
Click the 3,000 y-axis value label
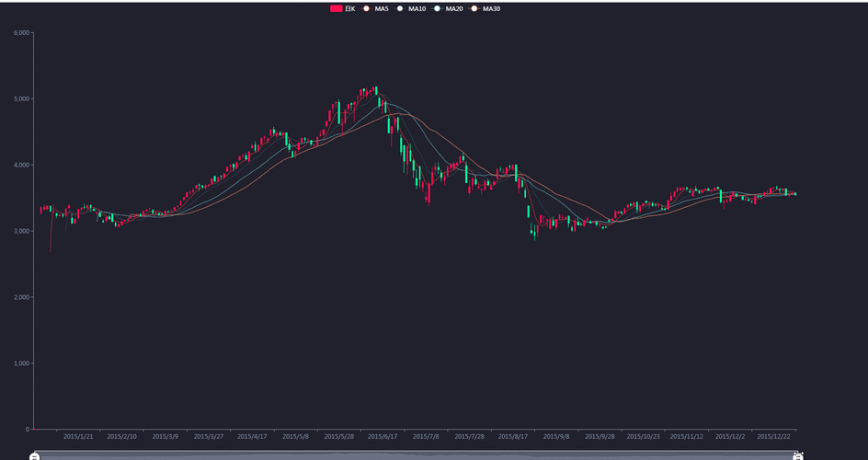pyautogui.click(x=20, y=231)
